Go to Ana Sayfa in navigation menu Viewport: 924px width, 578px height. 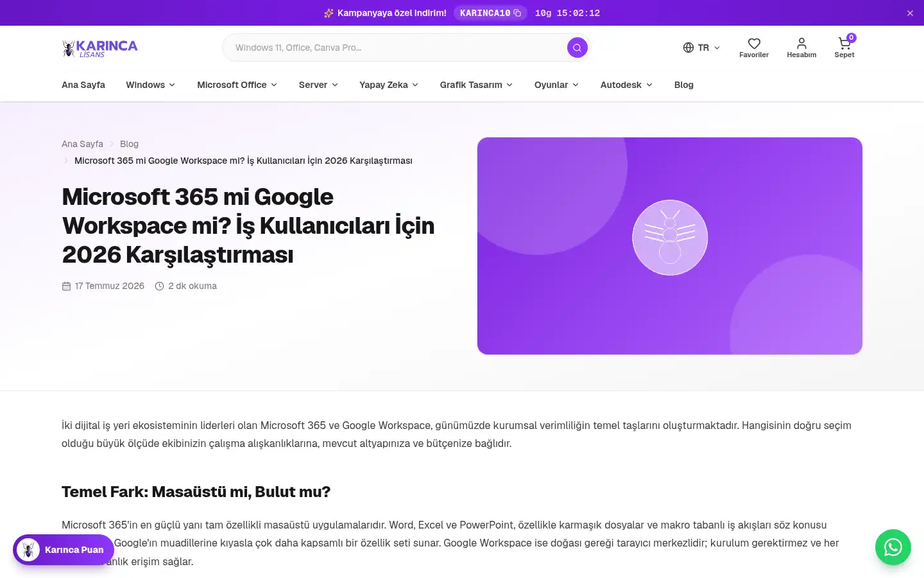coord(83,85)
